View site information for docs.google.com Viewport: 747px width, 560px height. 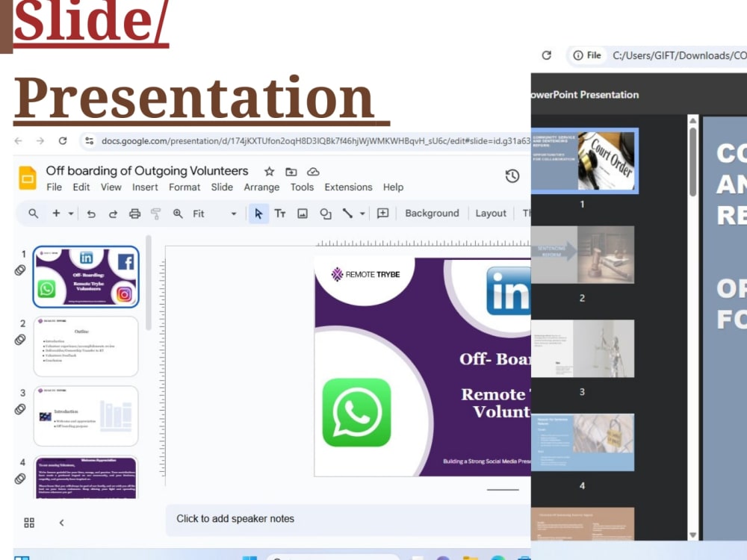pos(89,141)
